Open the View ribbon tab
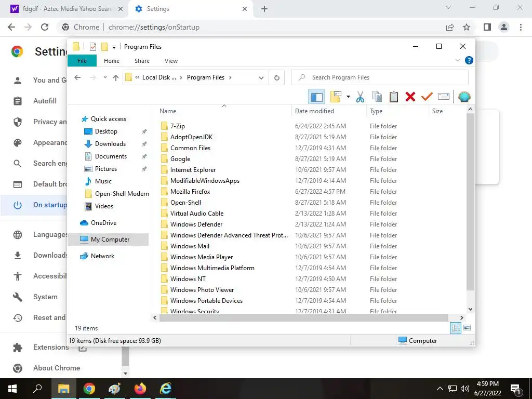Viewport: 532px width, 399px height. (x=171, y=61)
